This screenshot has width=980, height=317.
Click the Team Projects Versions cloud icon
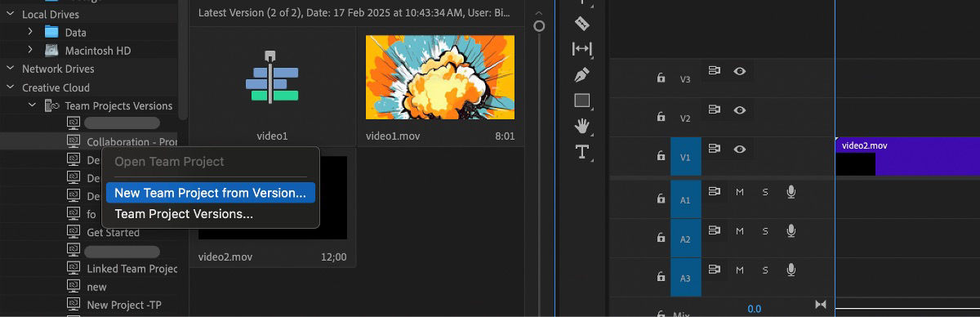point(51,105)
